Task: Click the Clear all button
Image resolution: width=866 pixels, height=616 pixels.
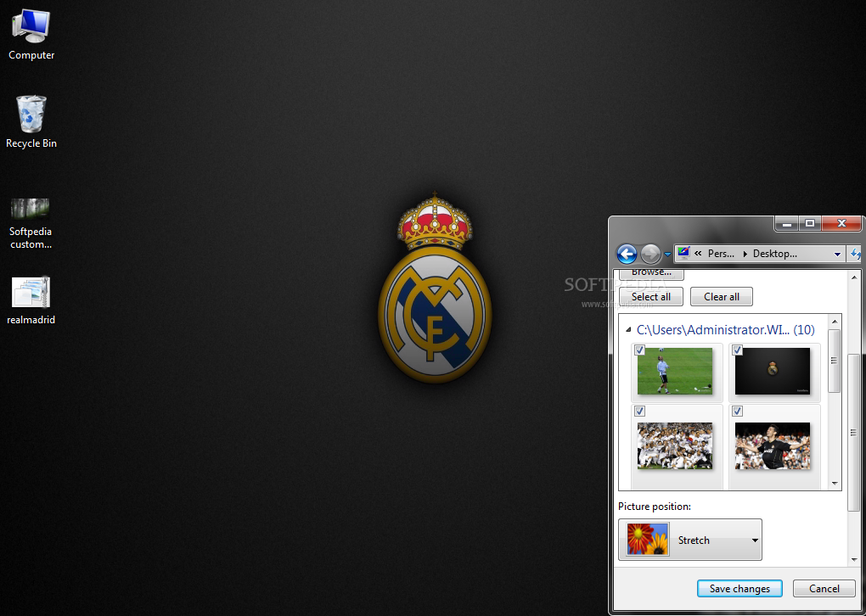Action: coord(722,297)
